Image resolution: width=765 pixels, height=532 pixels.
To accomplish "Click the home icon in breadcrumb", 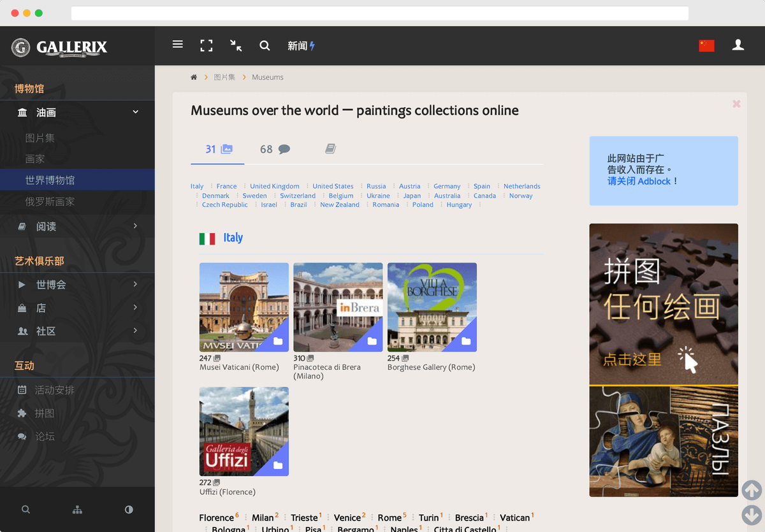I will pyautogui.click(x=194, y=77).
